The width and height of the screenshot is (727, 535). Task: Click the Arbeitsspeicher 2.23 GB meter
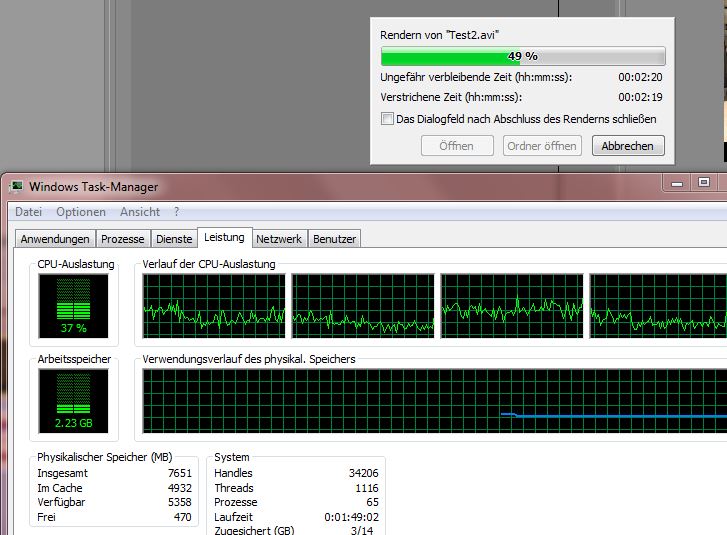point(73,401)
